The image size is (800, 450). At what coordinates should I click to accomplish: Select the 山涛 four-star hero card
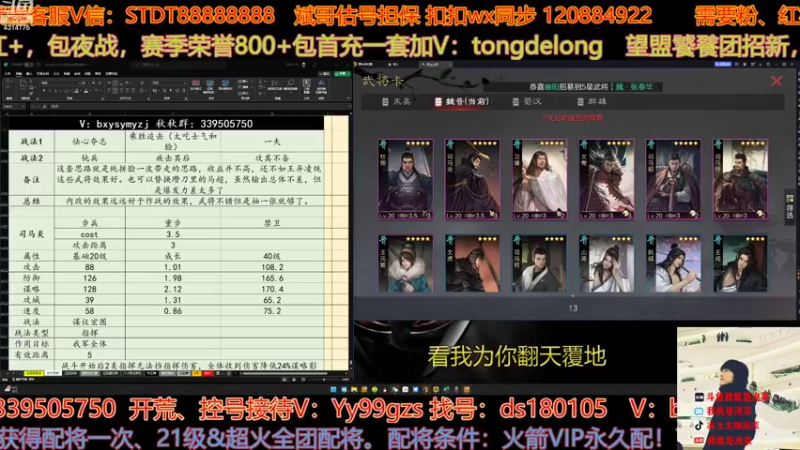click(x=607, y=263)
